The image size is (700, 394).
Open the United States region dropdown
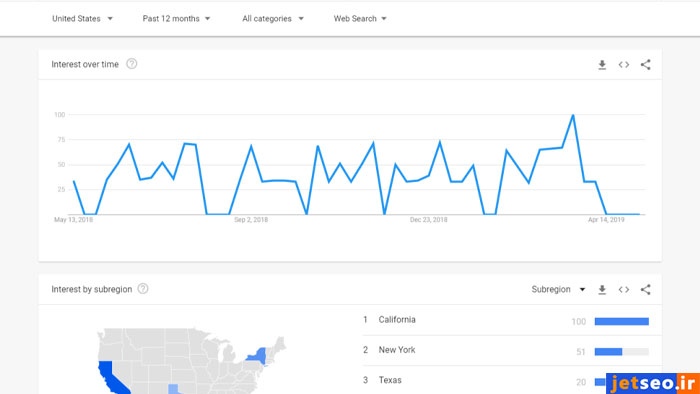pos(82,19)
